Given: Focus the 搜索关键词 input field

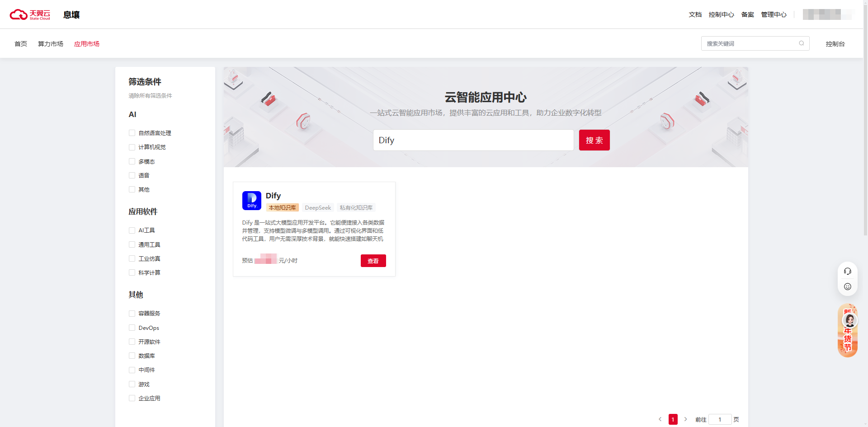Looking at the screenshot, I should point(755,43).
